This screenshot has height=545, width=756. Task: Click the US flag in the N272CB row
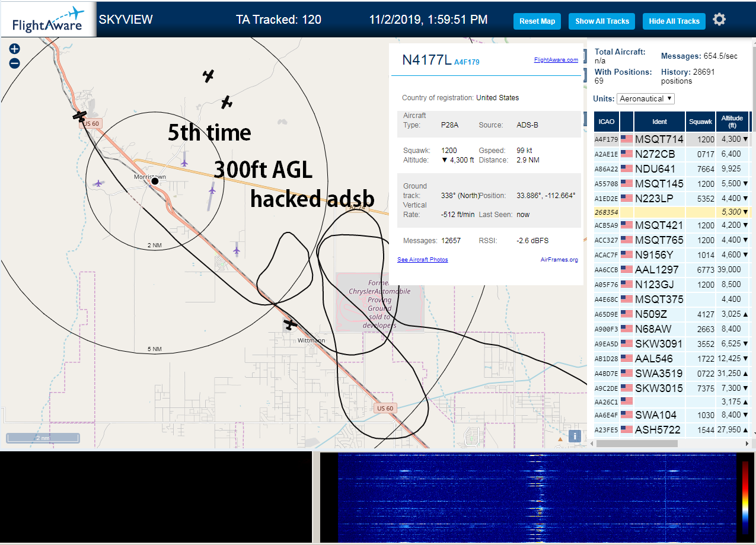[626, 154]
